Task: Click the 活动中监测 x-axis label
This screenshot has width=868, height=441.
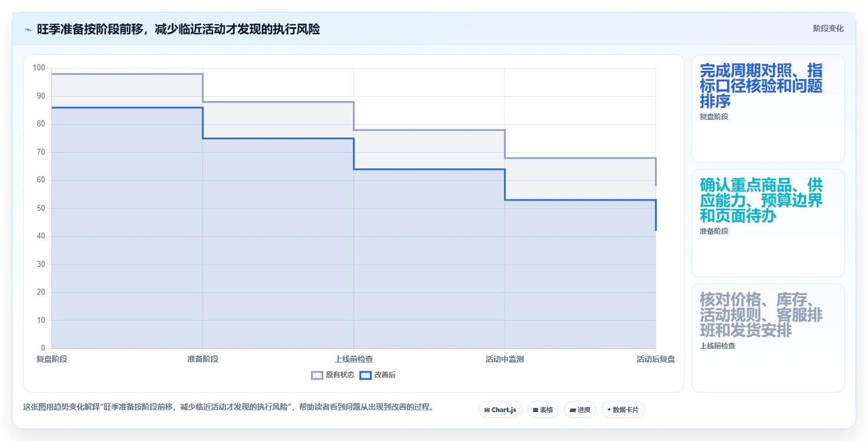Action: [x=505, y=359]
